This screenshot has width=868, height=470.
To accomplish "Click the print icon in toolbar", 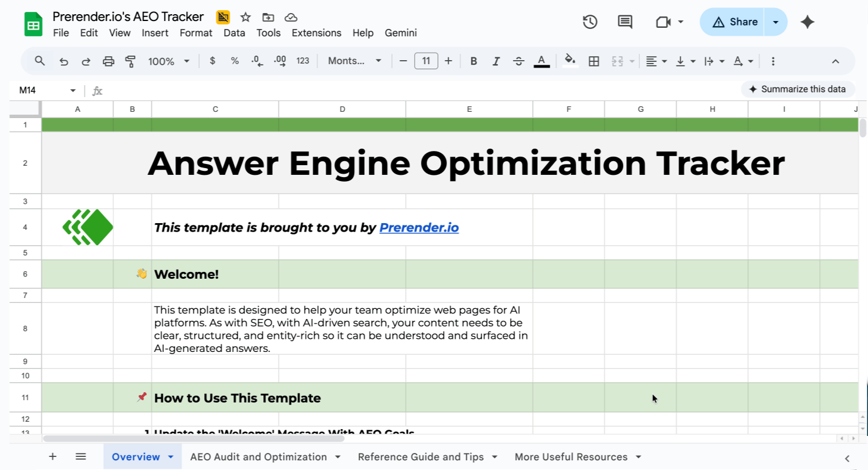I will [x=108, y=61].
